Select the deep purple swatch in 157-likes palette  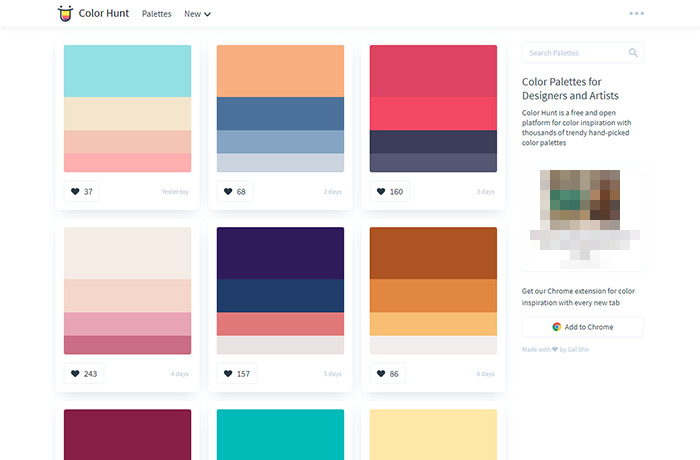pyautogui.click(x=280, y=253)
